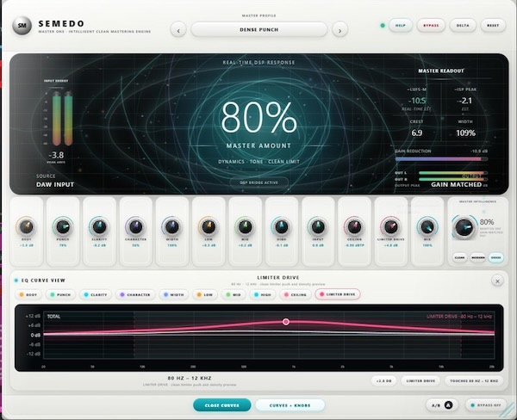The height and width of the screenshot is (420, 517).
Task: Toggle the Delta button
Action: coord(463,25)
